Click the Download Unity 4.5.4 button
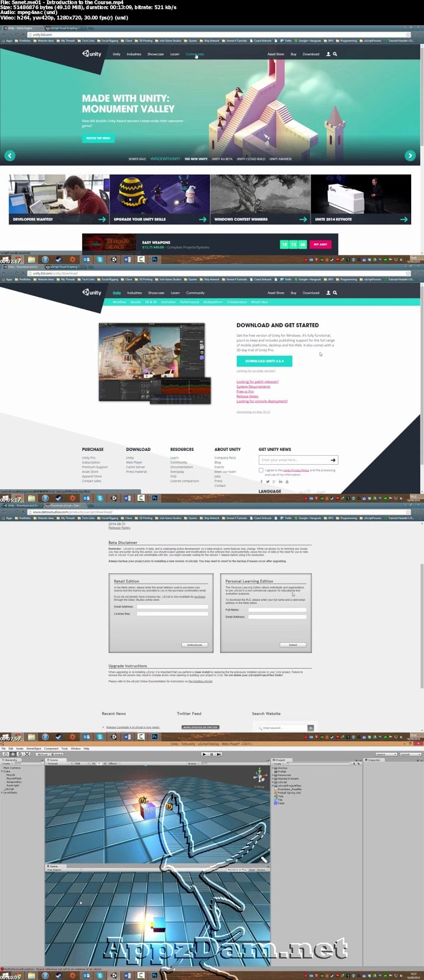424x980 pixels. click(x=264, y=361)
